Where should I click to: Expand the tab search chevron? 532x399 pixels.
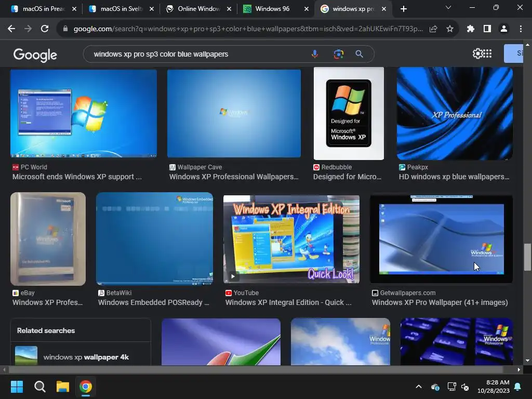click(448, 7)
